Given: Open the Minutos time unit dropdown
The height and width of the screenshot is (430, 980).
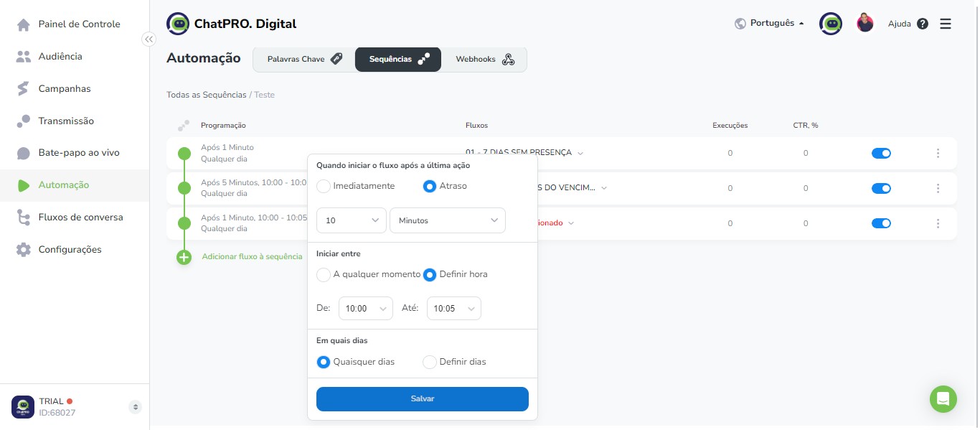Looking at the screenshot, I should click(x=448, y=220).
